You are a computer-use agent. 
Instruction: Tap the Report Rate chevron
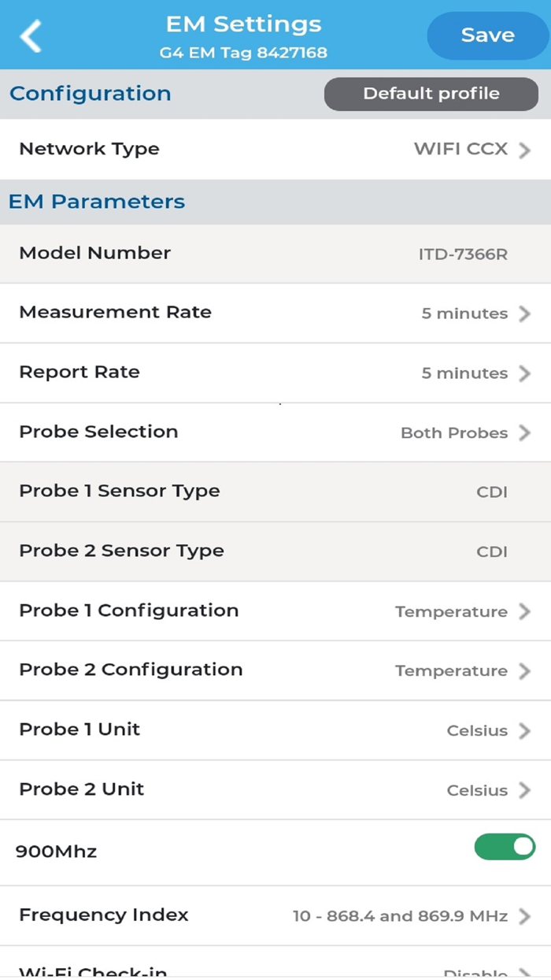pos(525,373)
